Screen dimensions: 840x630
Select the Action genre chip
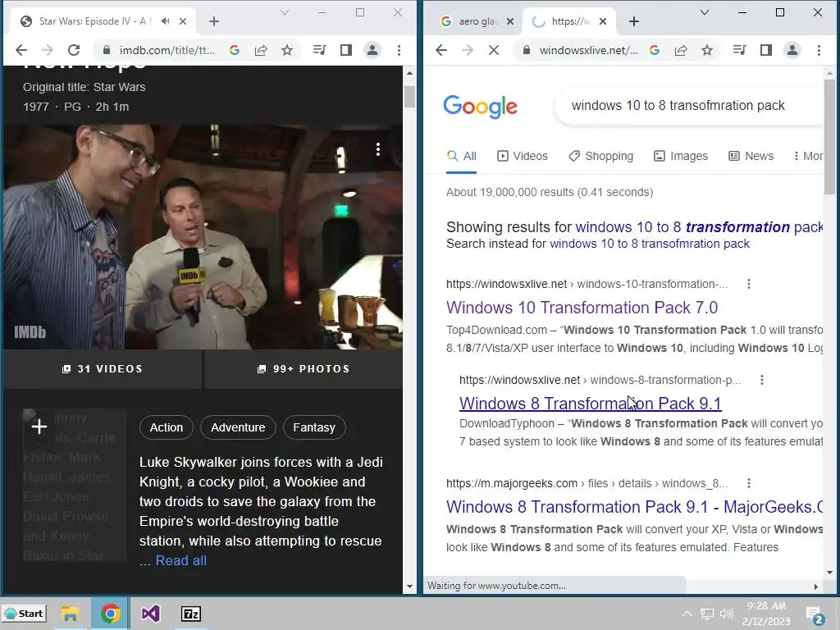166,427
